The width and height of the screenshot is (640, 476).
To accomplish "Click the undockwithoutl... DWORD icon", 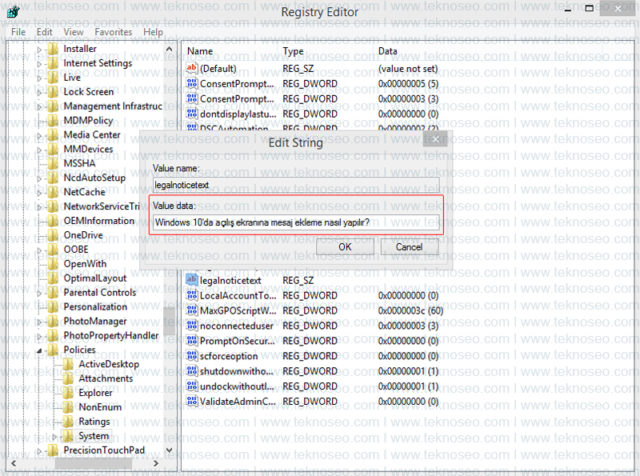I will coord(191,386).
